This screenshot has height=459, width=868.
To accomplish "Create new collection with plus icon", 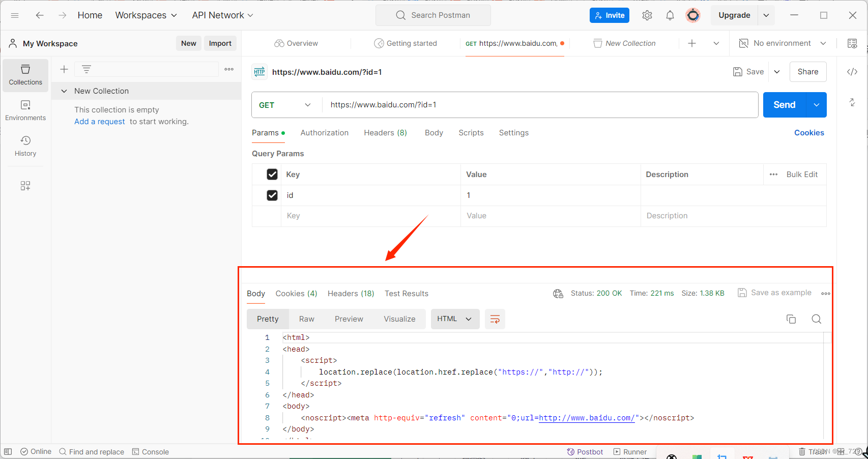I will point(64,69).
